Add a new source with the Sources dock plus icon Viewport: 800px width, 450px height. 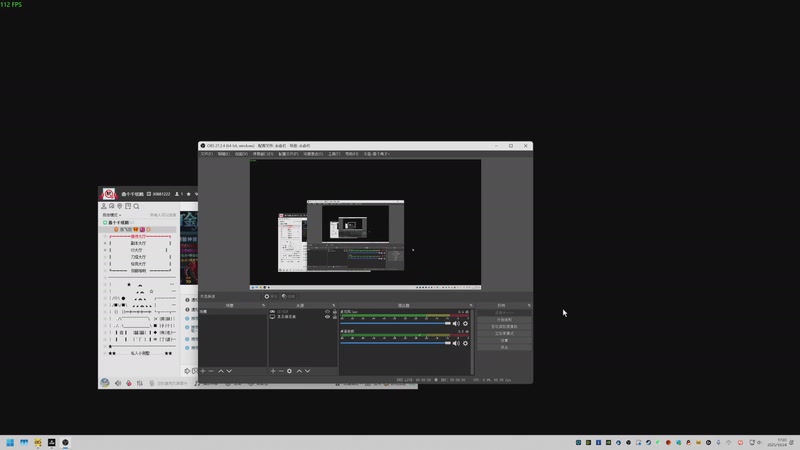(273, 371)
